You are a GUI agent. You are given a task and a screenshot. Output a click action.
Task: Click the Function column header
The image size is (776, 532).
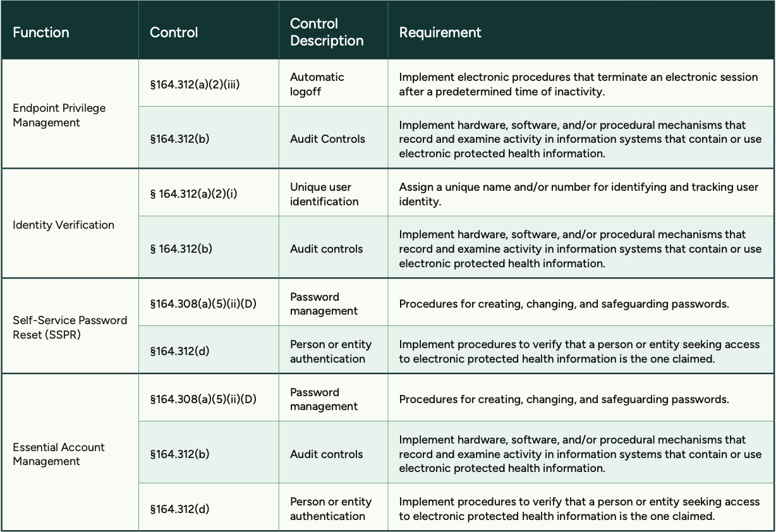point(41,32)
